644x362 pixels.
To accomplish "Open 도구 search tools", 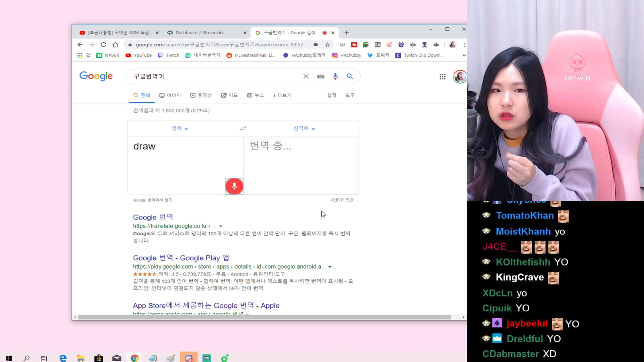I will click(350, 95).
